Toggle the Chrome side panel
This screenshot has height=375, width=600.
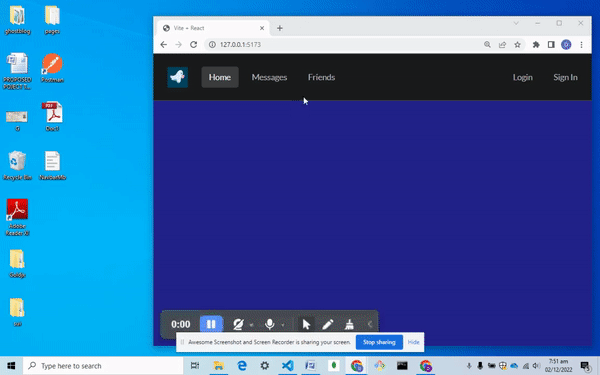click(x=551, y=44)
